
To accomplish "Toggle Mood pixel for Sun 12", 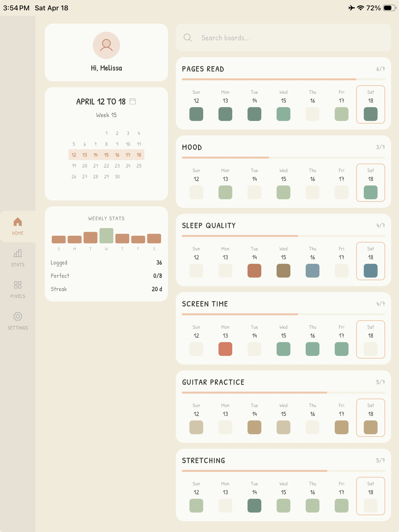I will 196,192.
